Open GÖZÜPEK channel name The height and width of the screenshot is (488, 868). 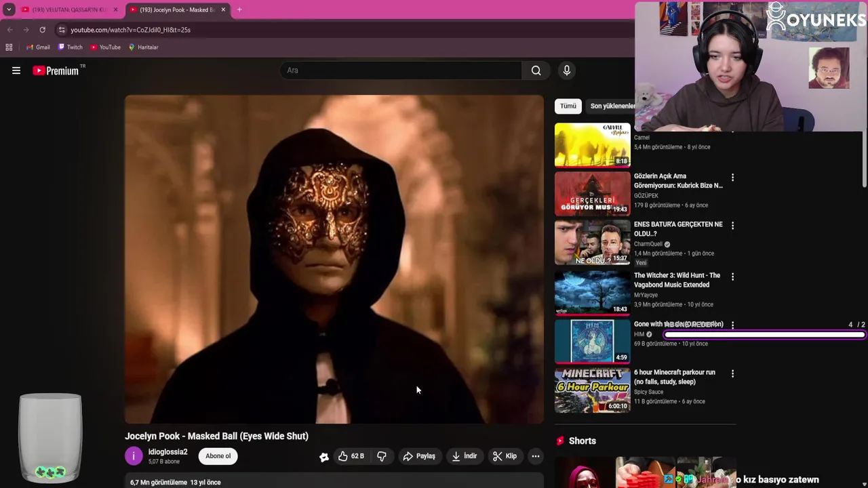coord(646,196)
